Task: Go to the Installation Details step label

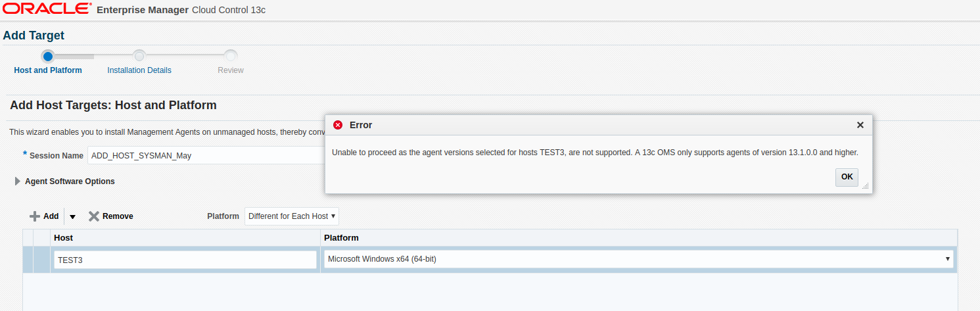Action: point(139,70)
